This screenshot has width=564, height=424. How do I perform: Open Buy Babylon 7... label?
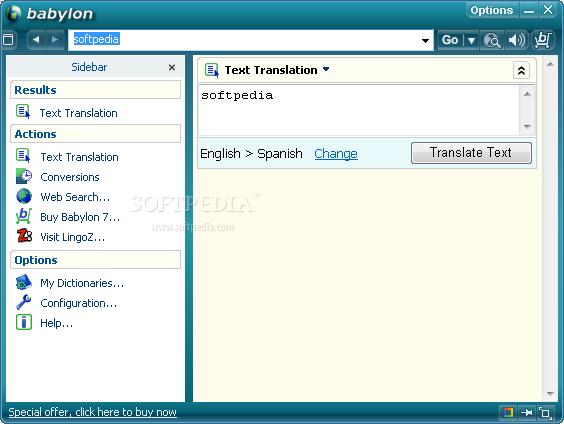(x=80, y=217)
